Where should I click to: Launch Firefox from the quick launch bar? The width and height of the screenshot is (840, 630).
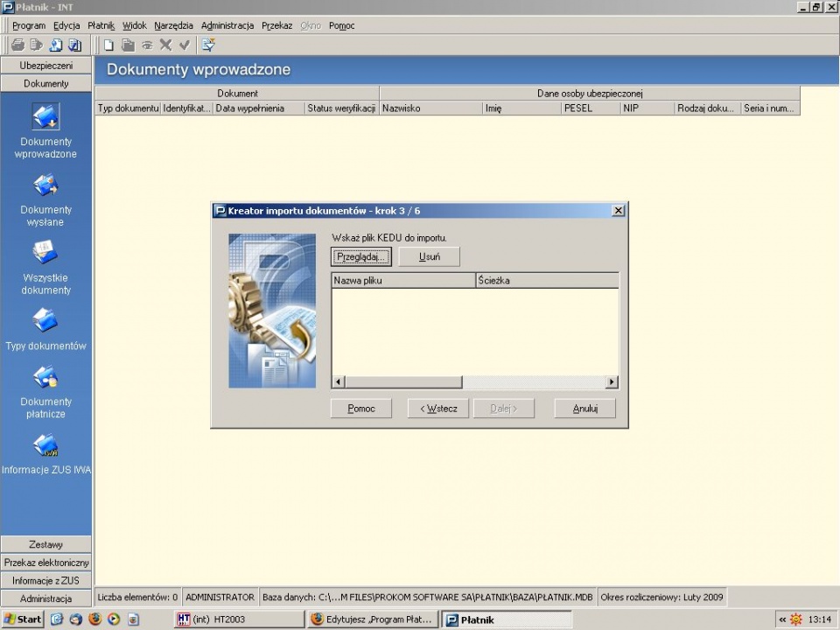[x=94, y=619]
